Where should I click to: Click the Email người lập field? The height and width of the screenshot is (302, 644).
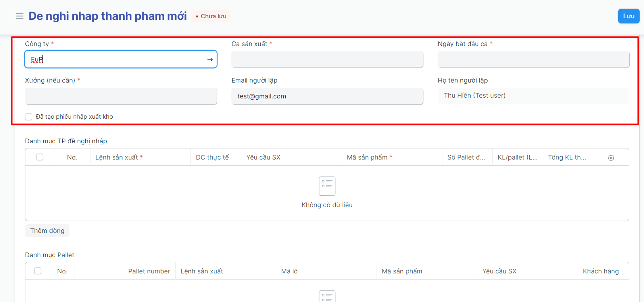point(327,96)
